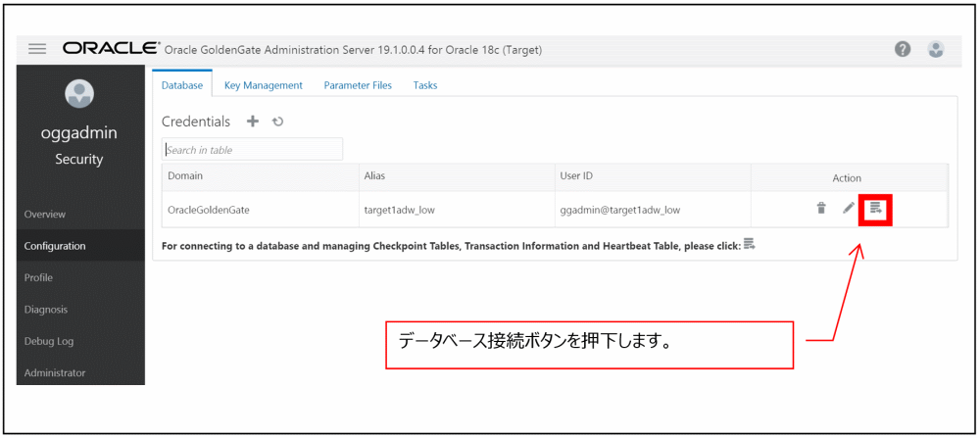980x438 pixels.
Task: Click the oggadmin user name
Action: 79,133
